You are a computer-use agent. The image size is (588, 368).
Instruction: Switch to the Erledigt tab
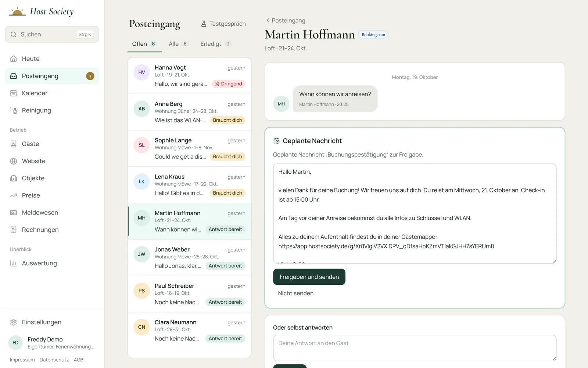coord(215,44)
